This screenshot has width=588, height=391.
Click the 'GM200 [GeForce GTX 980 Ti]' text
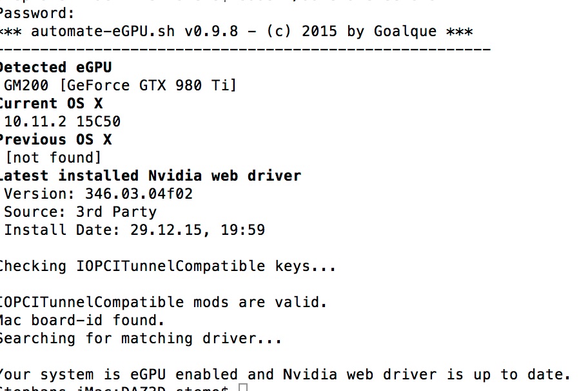121,86
